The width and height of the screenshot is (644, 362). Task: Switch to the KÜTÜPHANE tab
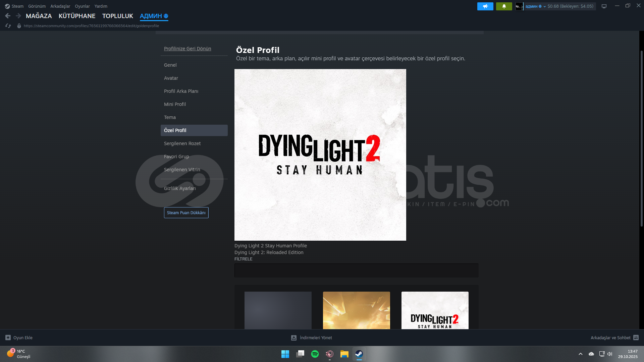click(77, 16)
